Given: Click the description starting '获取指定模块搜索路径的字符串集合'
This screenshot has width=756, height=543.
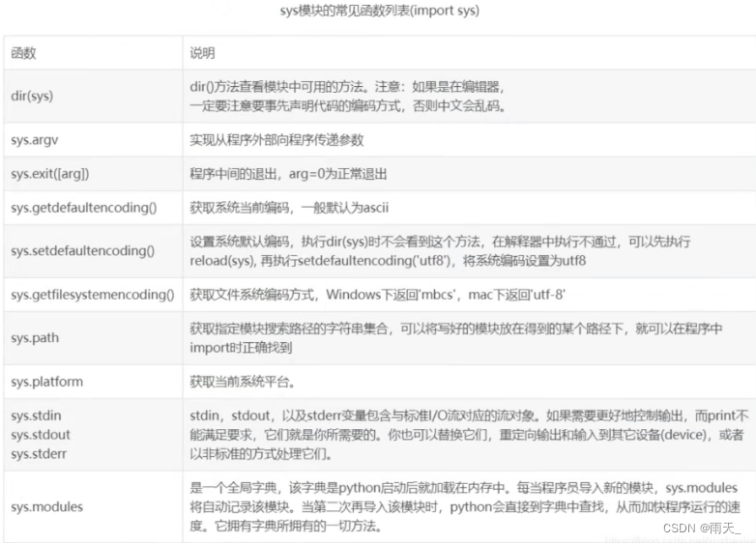Looking at the screenshot, I should 455,338.
